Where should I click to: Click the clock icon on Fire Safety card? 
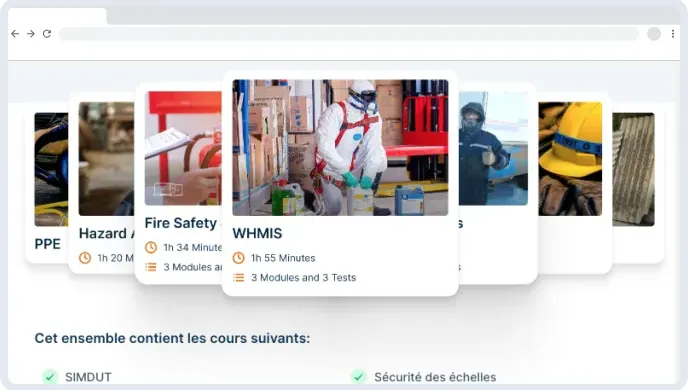(x=150, y=247)
